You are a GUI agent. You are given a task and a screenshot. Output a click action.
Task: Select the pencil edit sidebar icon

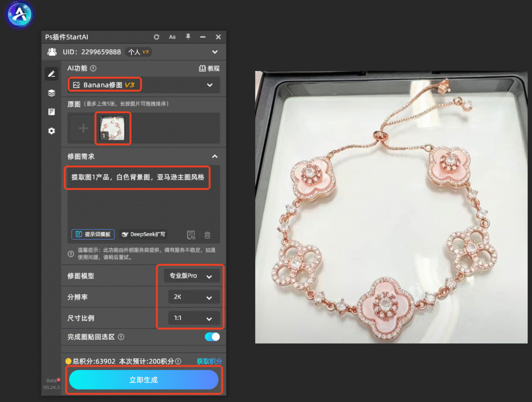51,74
